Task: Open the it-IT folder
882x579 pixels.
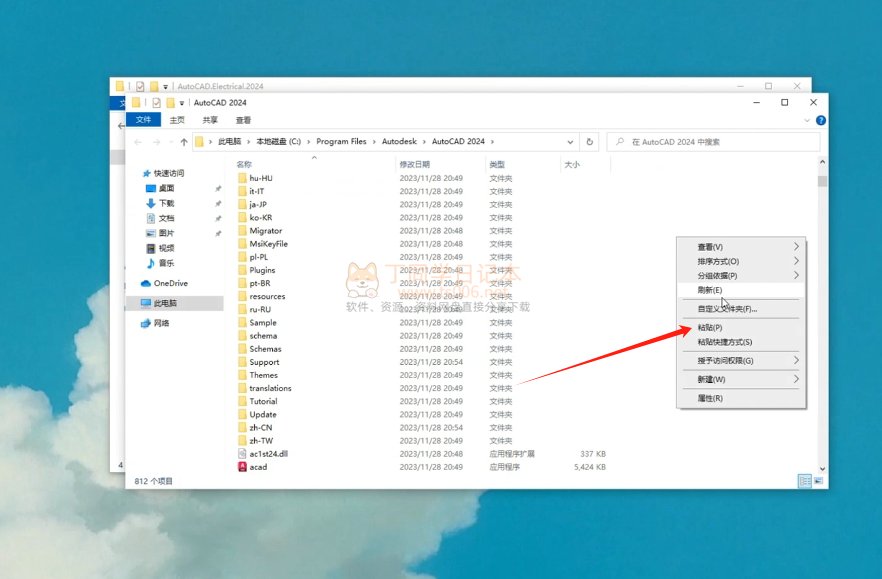Action: coord(256,191)
